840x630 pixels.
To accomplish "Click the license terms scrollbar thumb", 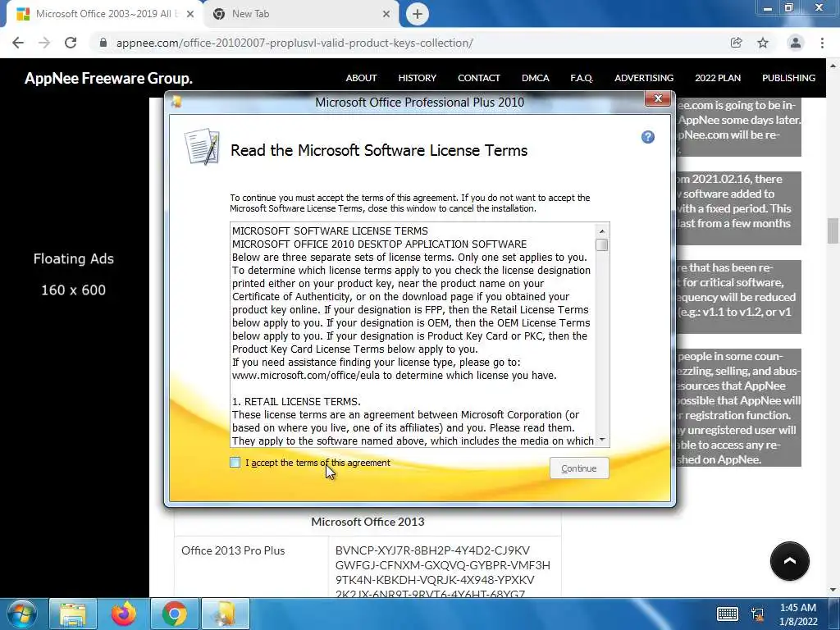I will (602, 244).
